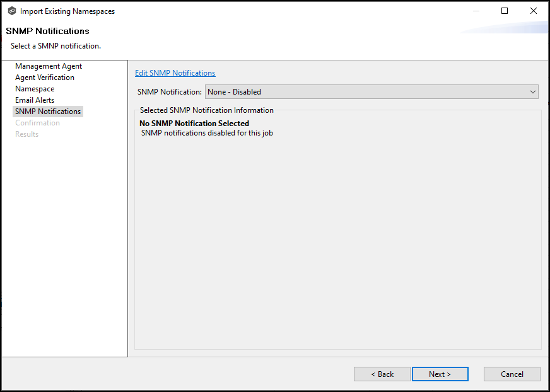Click the No SNMP Notification Selected text
Image resolution: width=550 pixels, height=392 pixels.
coord(194,124)
